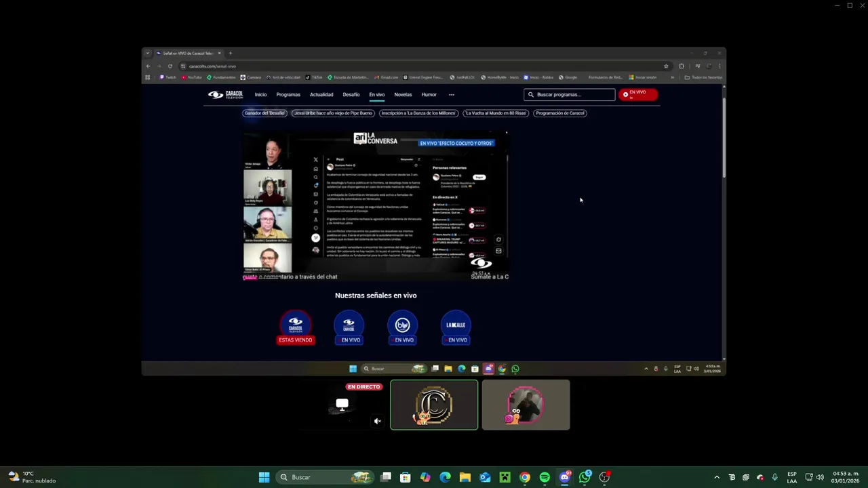Image resolution: width=868 pixels, height=488 pixels.
Task: Open Chrome extensions puzzle icon
Action: [x=682, y=66]
